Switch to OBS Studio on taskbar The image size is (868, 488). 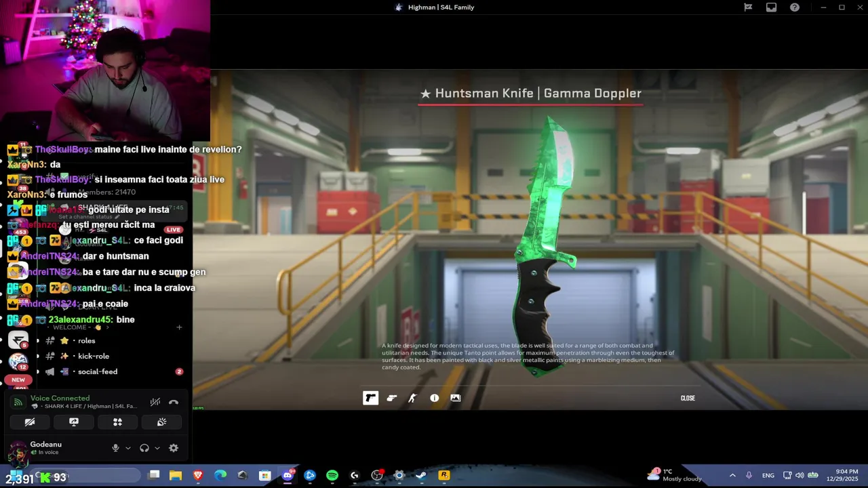pos(377,476)
